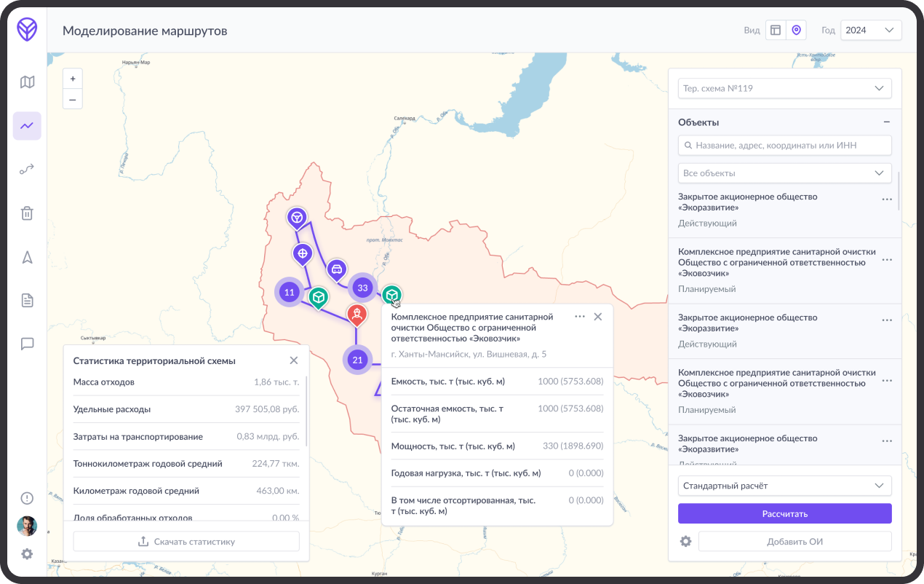Open the Тер. схема №119 dropdown

pos(785,88)
